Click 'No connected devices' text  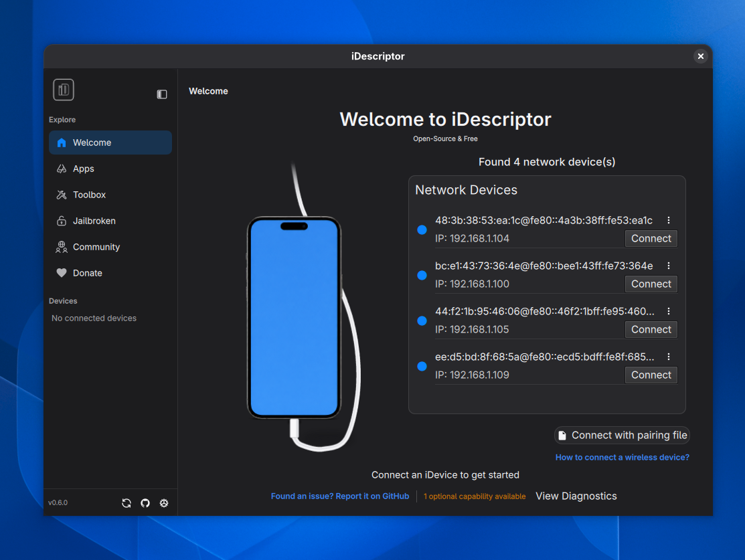pos(94,318)
